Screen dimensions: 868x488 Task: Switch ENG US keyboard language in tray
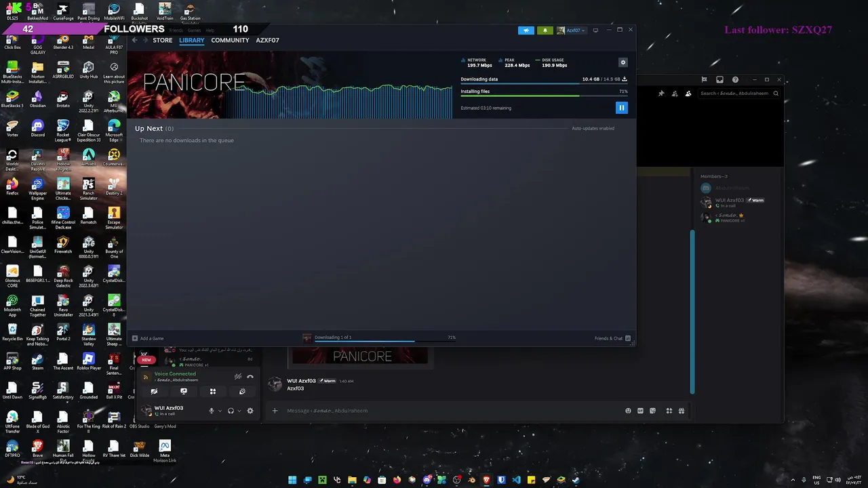coord(817,479)
